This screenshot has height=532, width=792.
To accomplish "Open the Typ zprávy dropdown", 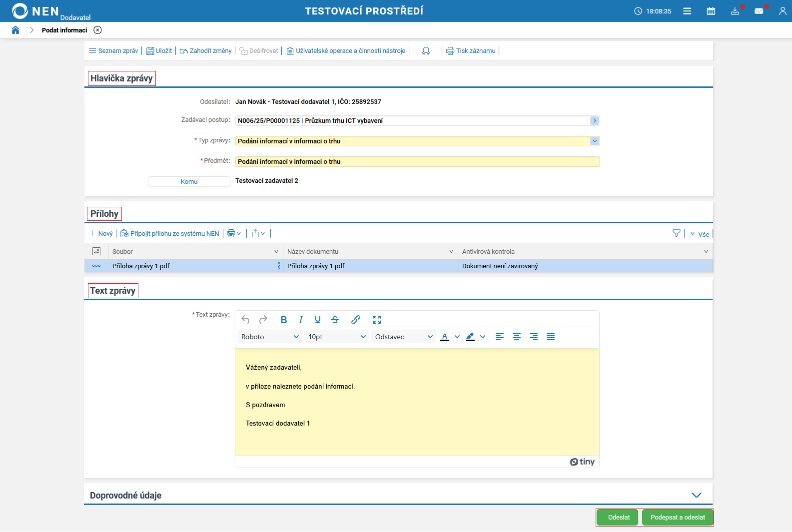I will (594, 141).
